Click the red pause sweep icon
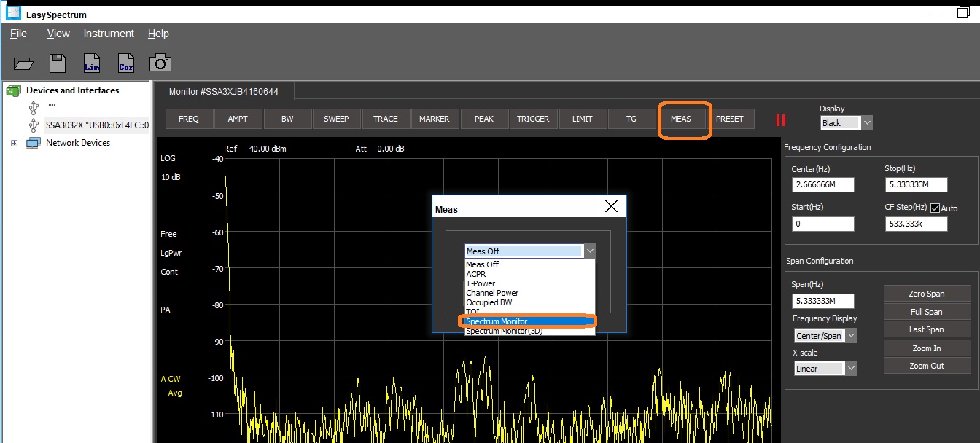Image resolution: width=980 pixels, height=443 pixels. (x=781, y=119)
